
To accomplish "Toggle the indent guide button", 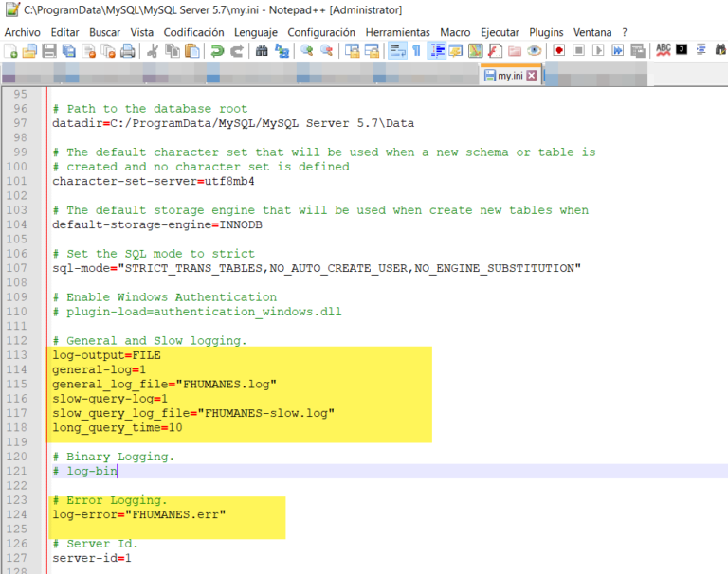I will [436, 51].
